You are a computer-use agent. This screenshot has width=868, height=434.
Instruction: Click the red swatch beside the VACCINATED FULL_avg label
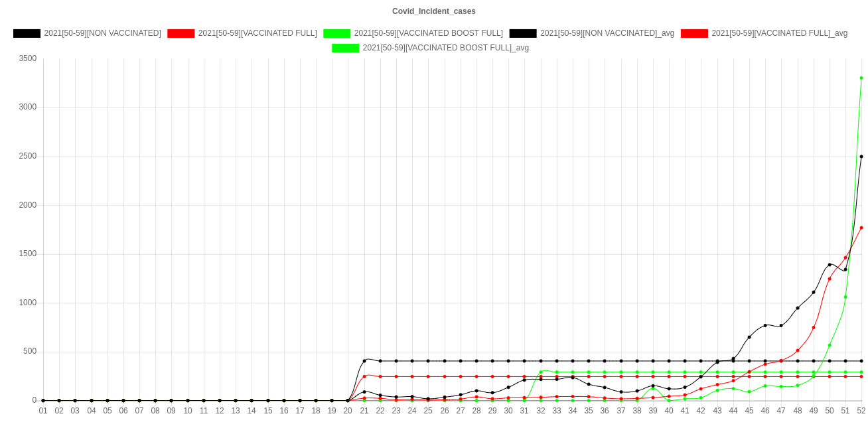click(694, 33)
